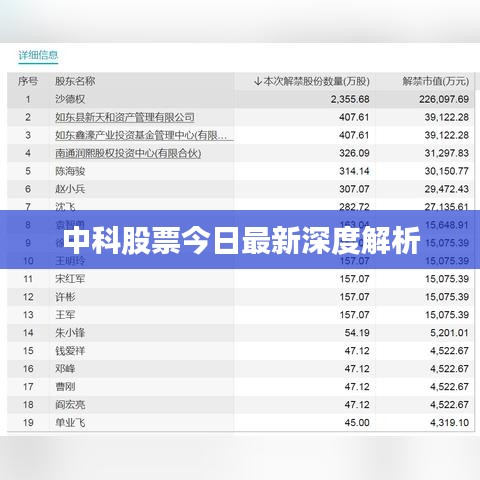This screenshot has height=480, width=480.
Task: Click the 中科股票今日最新深度解析 banner
Action: (240, 240)
